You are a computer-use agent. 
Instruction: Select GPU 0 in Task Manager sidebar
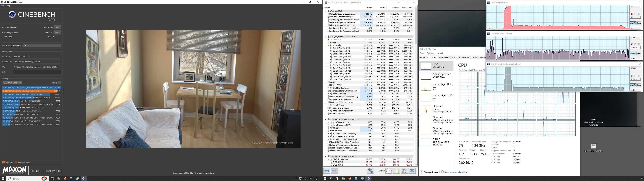(x=437, y=142)
